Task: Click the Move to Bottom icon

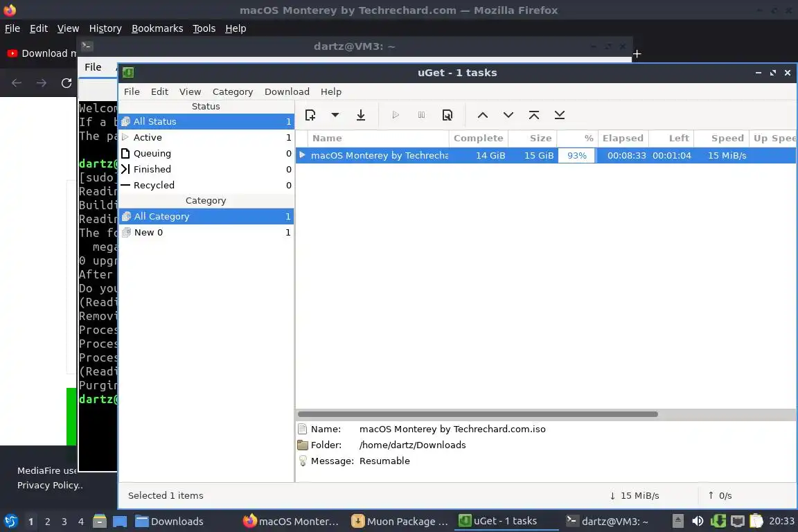Action: click(559, 115)
